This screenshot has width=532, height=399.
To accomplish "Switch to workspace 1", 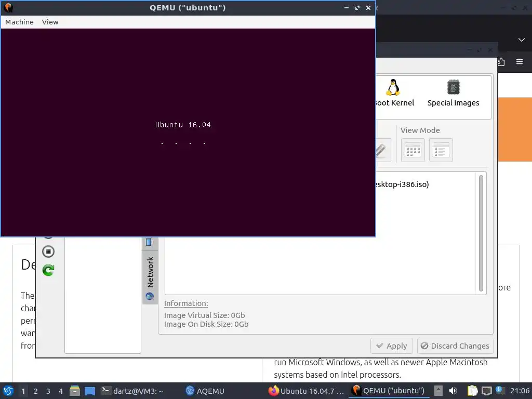I will tap(23, 391).
